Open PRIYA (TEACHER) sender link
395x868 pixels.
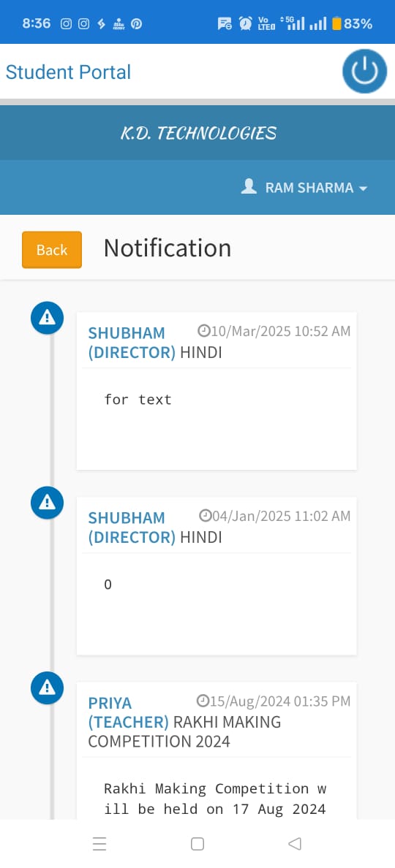(129, 712)
